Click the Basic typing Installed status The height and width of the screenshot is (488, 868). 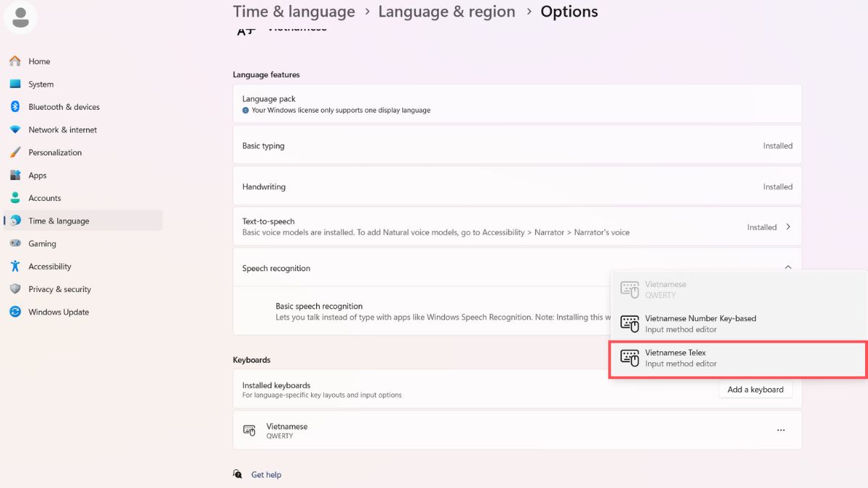[778, 145]
